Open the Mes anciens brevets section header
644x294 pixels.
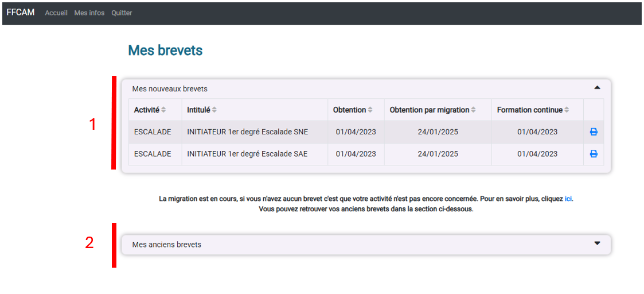click(366, 245)
